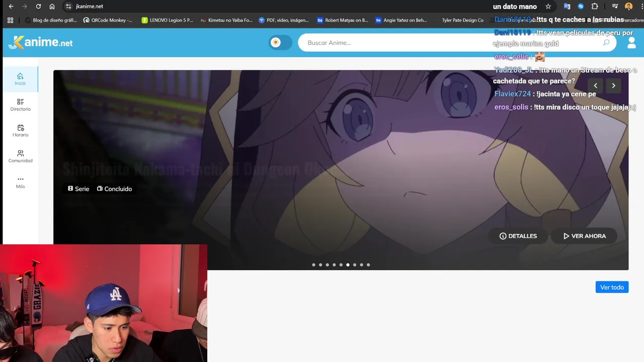Open the Extensions puzzle-piece menu
This screenshot has width=644, height=362.
[595, 7]
